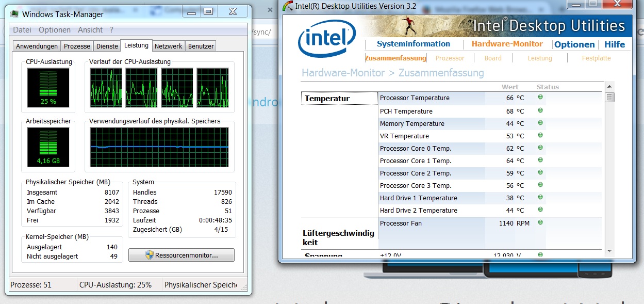Click the CPU-Auslastung 25 % gauge

coord(48,88)
